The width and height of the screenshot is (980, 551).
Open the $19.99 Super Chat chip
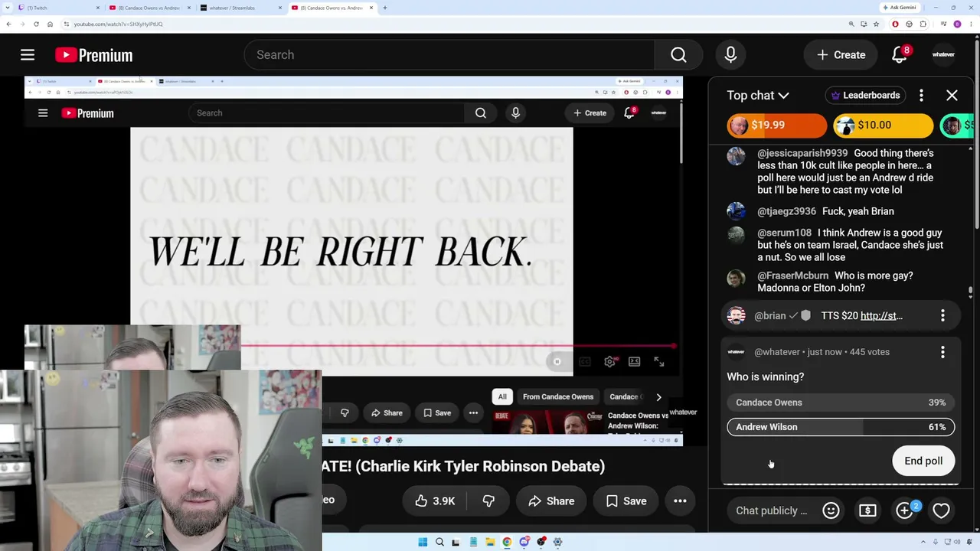pos(776,125)
